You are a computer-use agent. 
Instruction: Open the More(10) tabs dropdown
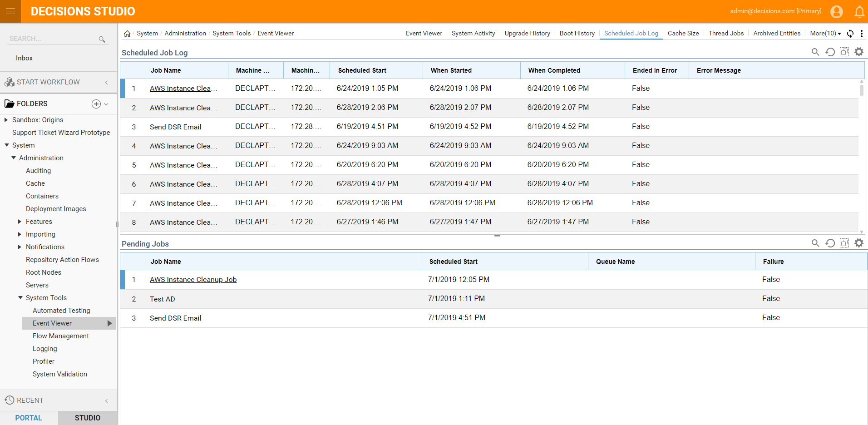(825, 33)
